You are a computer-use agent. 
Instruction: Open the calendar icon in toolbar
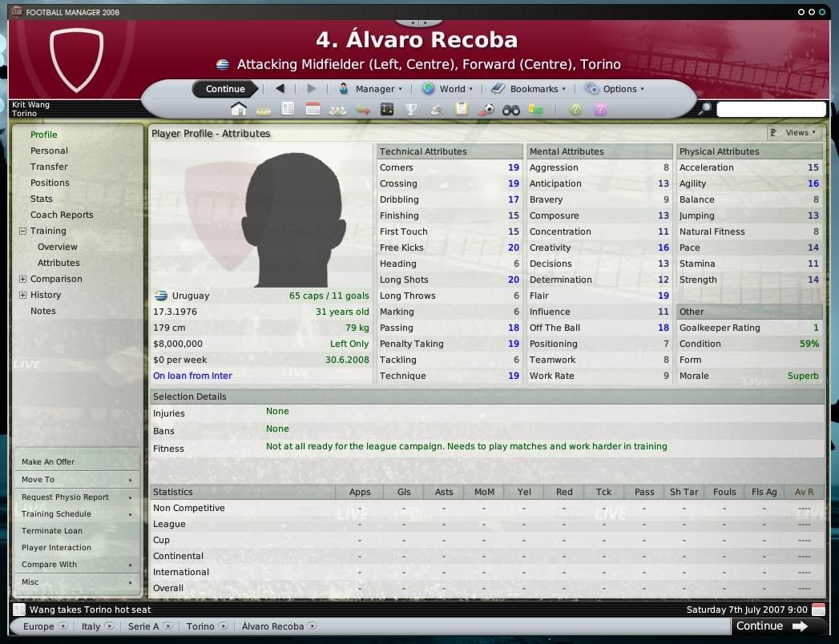point(313,109)
